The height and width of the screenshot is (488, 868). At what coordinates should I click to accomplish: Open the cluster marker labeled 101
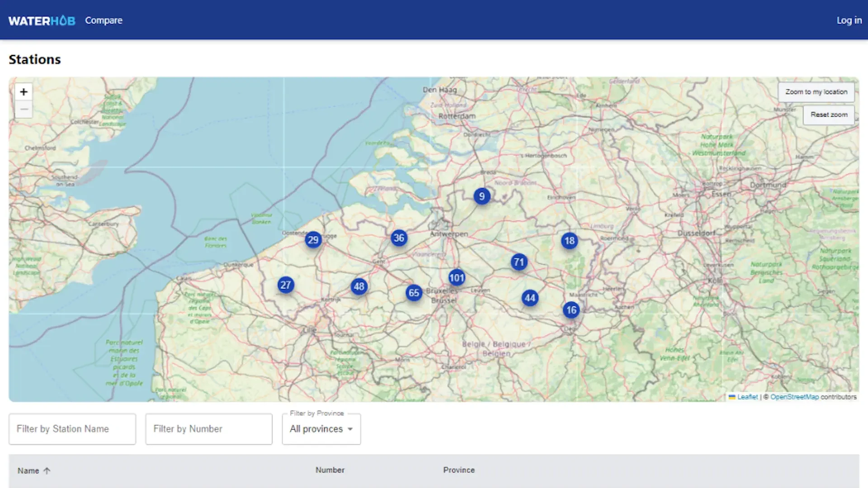(457, 278)
